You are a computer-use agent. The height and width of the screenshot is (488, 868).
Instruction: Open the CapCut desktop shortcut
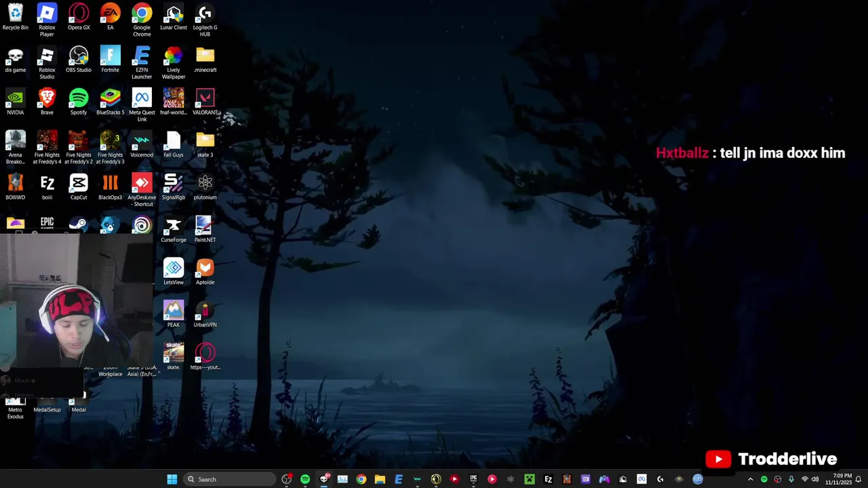79,187
